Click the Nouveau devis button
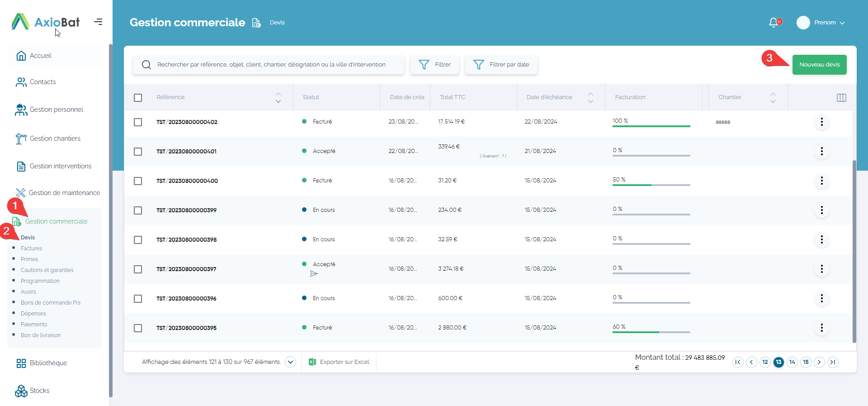The width and height of the screenshot is (868, 406). point(819,65)
